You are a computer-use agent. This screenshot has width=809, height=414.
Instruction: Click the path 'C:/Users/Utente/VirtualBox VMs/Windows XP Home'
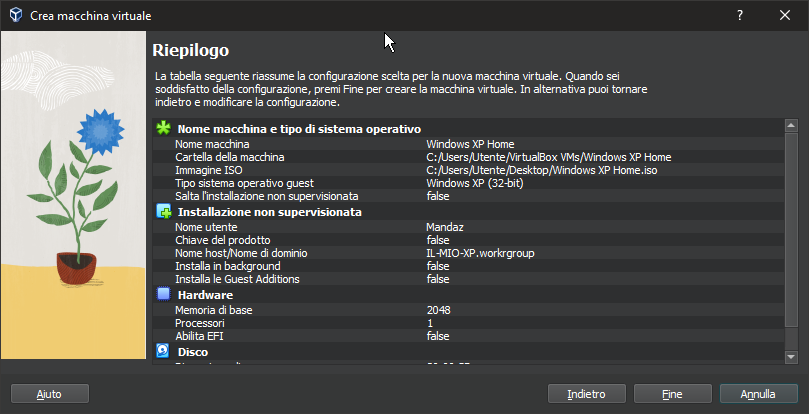click(x=548, y=157)
